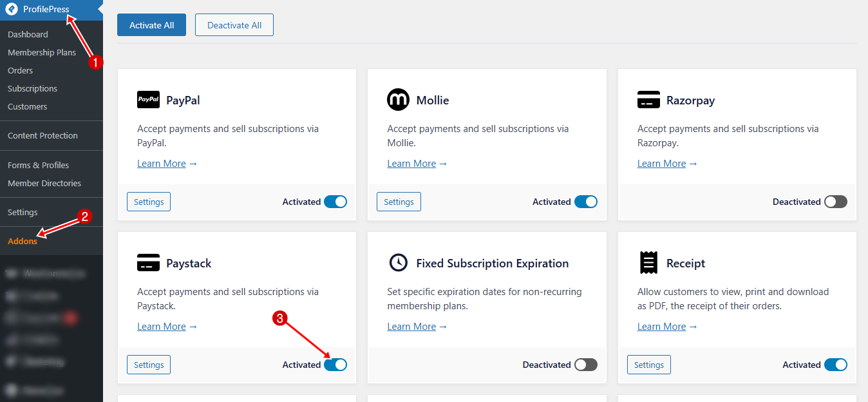Click the Mollie addon title

(433, 100)
